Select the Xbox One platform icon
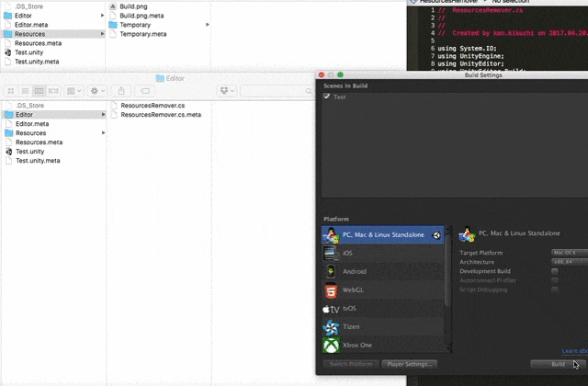Viewport: 588px width, 386px height. pos(331,346)
